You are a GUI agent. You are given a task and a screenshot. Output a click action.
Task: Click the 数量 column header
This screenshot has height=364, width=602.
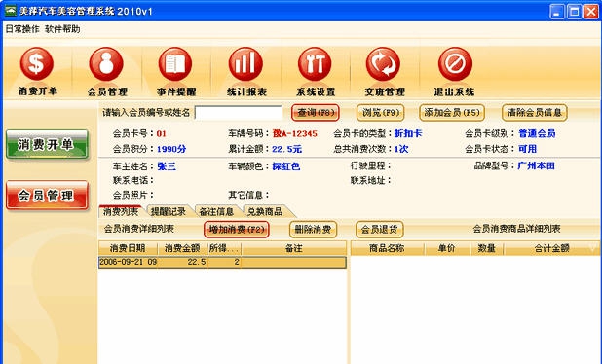pos(487,248)
